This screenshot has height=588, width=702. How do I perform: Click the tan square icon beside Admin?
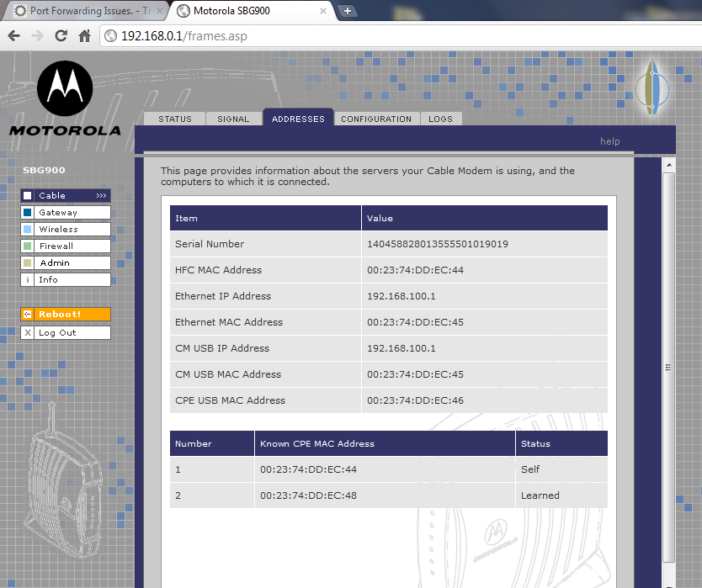pos(27,262)
